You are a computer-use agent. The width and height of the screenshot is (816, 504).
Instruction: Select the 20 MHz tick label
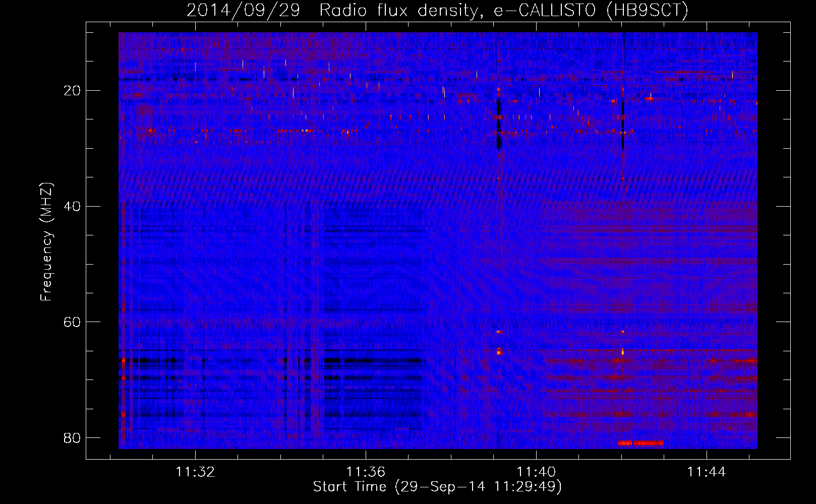point(72,91)
